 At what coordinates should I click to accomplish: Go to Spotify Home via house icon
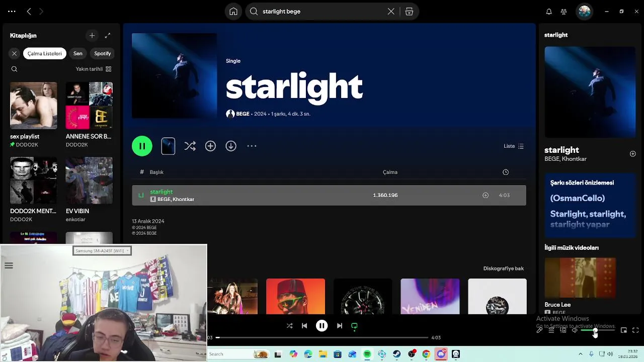coord(233,12)
